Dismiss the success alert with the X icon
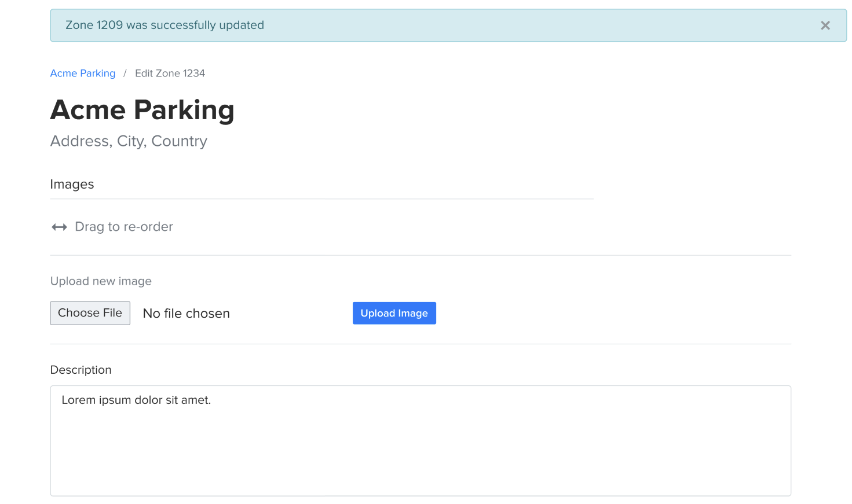Viewport: 852px width, 504px height. 825,25
